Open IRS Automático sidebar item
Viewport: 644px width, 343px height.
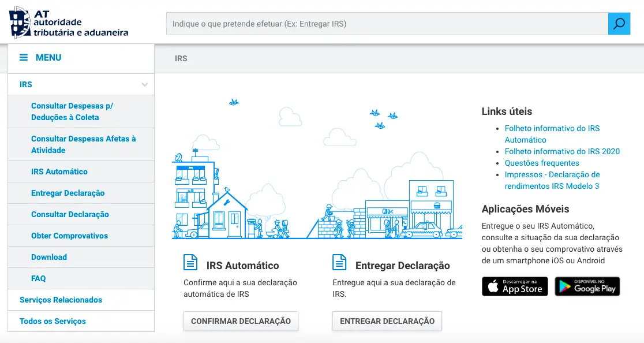[x=59, y=171]
